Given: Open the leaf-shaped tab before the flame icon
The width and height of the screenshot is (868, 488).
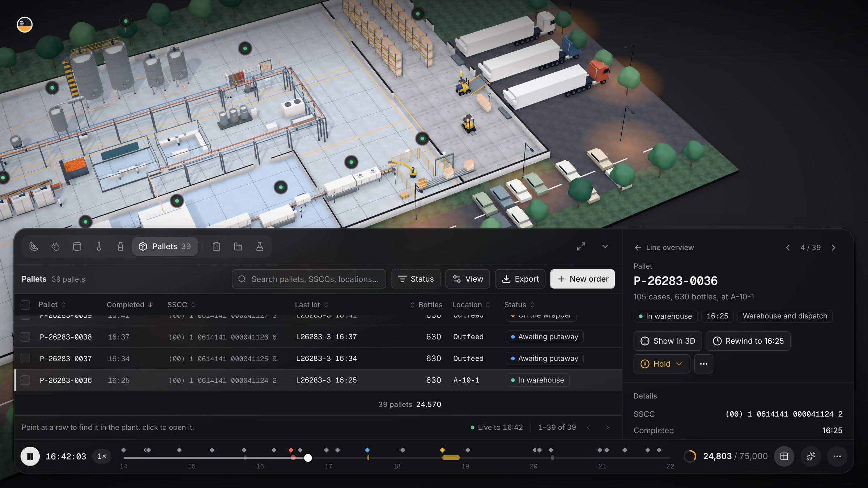Looking at the screenshot, I should [34, 247].
